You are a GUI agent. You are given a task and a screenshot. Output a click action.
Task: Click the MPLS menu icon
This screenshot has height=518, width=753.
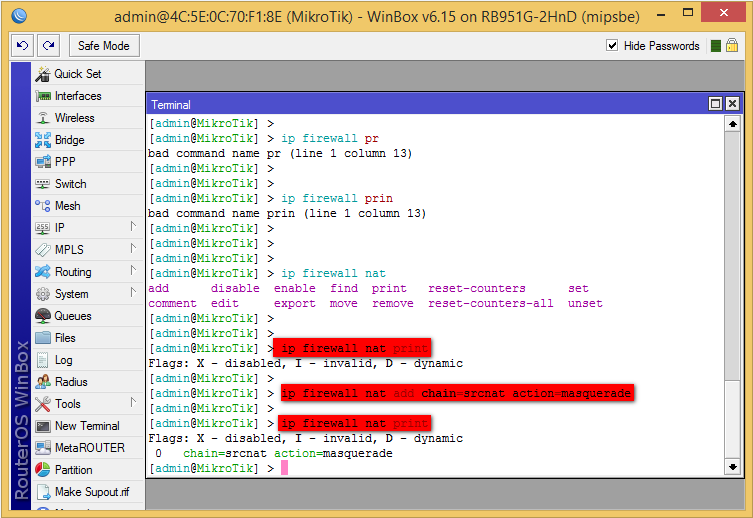click(x=43, y=250)
